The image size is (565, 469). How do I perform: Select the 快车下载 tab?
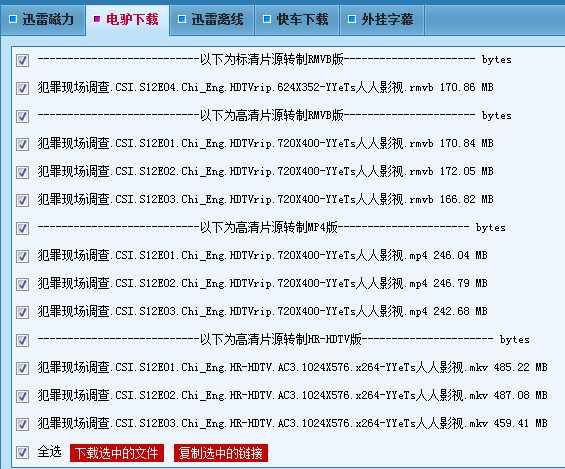297,19
